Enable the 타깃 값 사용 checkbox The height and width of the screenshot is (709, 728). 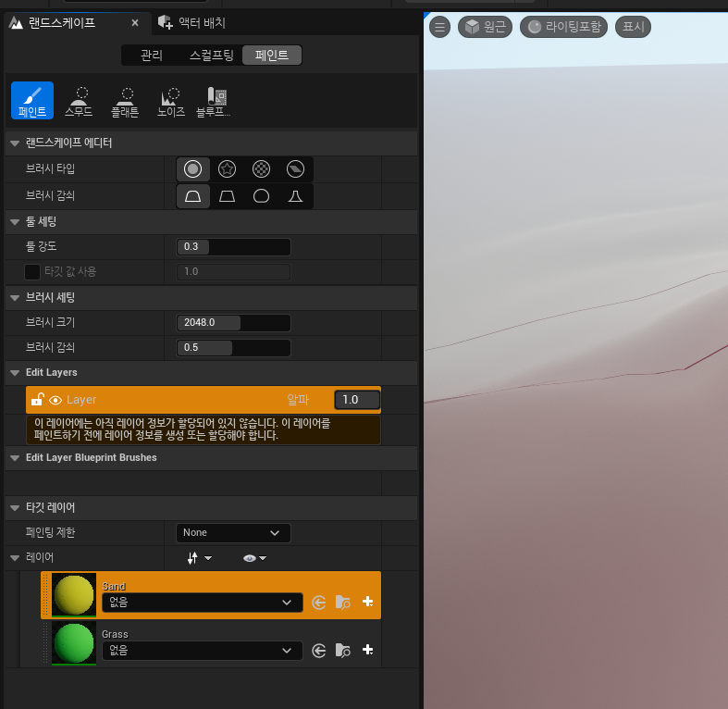(32, 272)
